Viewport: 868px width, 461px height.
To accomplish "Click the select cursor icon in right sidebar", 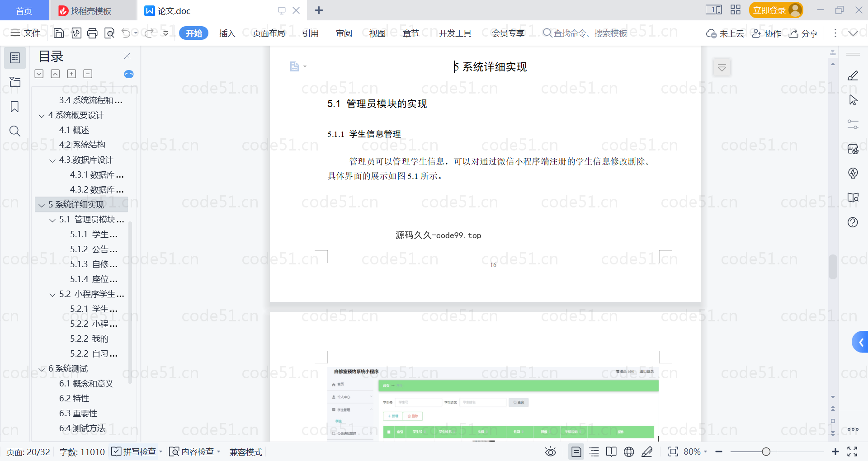I will coord(853,100).
